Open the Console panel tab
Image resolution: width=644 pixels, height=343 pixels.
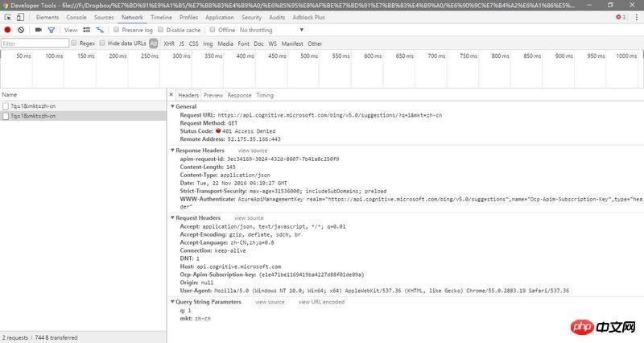[76, 17]
